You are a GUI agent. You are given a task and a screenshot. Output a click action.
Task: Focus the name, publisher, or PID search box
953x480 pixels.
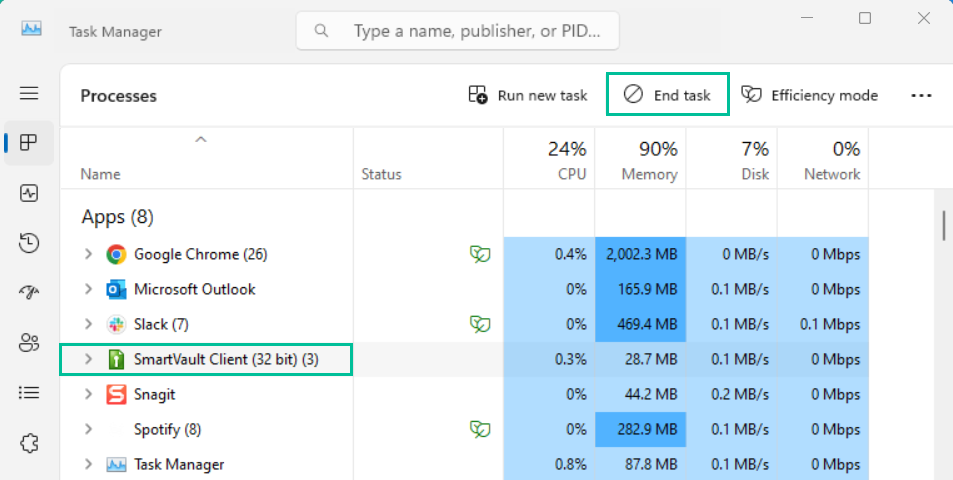(458, 30)
